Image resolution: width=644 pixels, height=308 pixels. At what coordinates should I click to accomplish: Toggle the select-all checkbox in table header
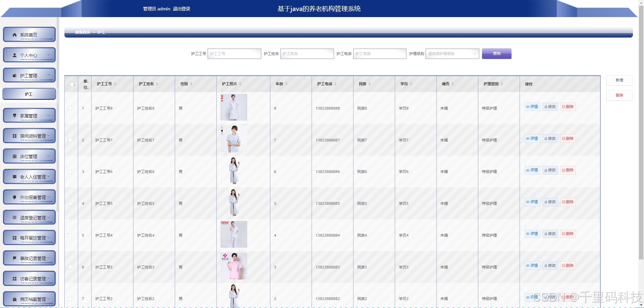72,84
